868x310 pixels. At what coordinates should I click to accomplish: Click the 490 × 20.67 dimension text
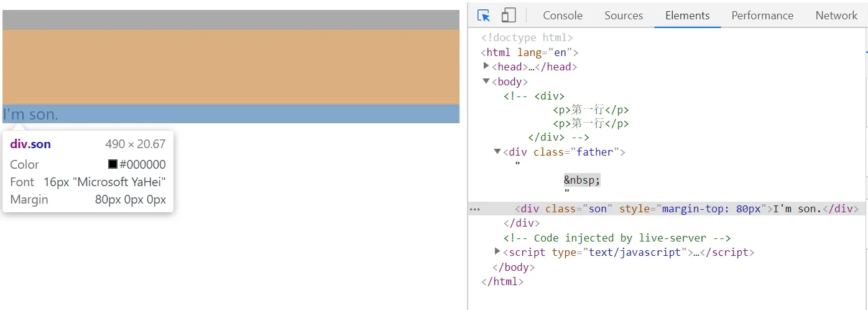136,144
